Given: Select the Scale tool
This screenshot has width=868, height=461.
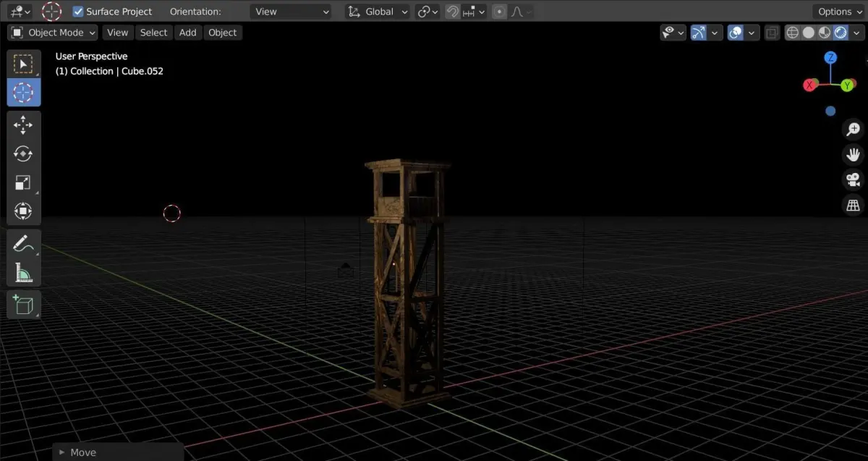Looking at the screenshot, I should [x=24, y=182].
